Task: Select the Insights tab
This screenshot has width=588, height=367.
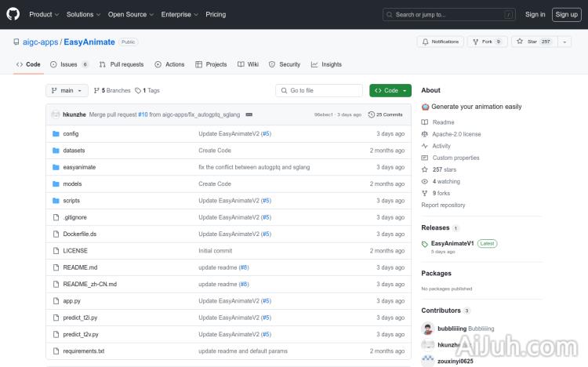Action: 326,64
